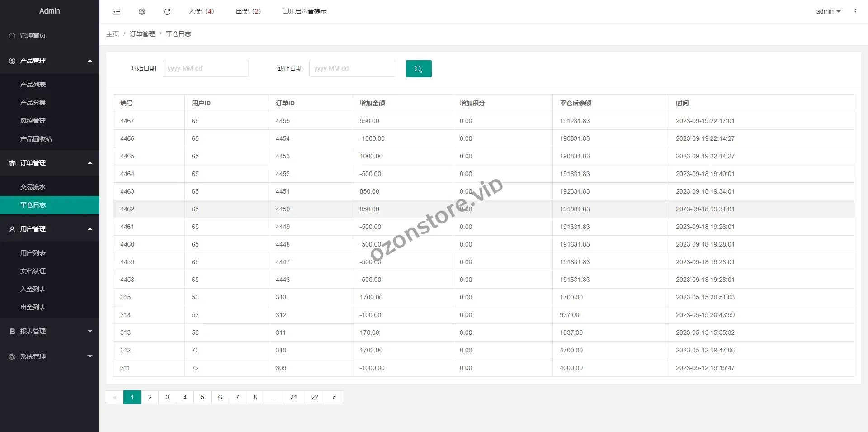Click the globe icon in top bar
868x432 pixels.
pyautogui.click(x=142, y=12)
